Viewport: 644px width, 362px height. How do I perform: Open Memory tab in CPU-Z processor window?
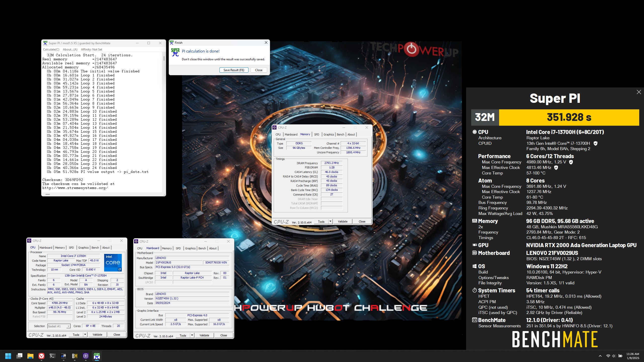60,248
